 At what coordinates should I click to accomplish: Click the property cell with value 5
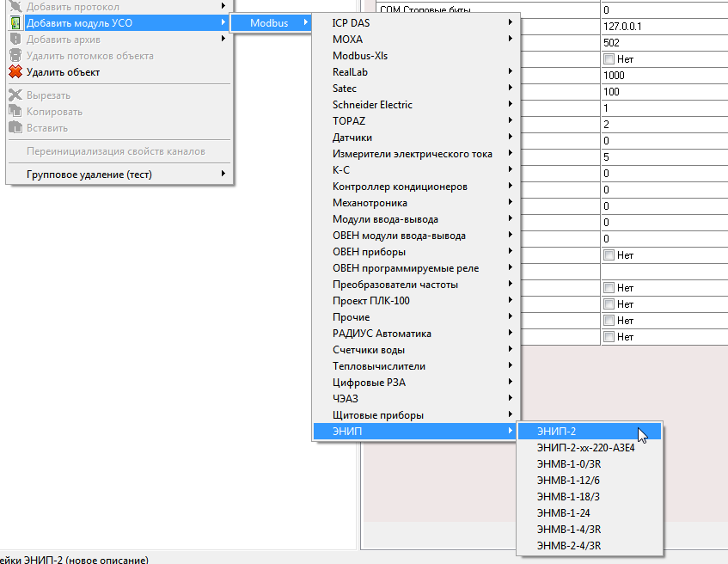tap(664, 157)
